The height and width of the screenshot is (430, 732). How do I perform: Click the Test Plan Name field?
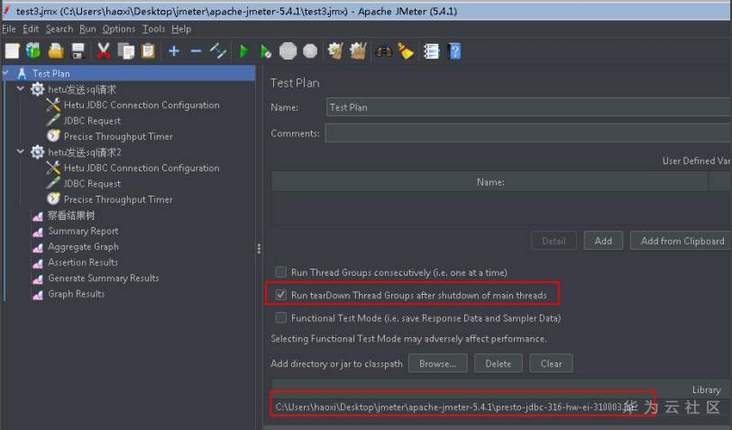[528, 107]
